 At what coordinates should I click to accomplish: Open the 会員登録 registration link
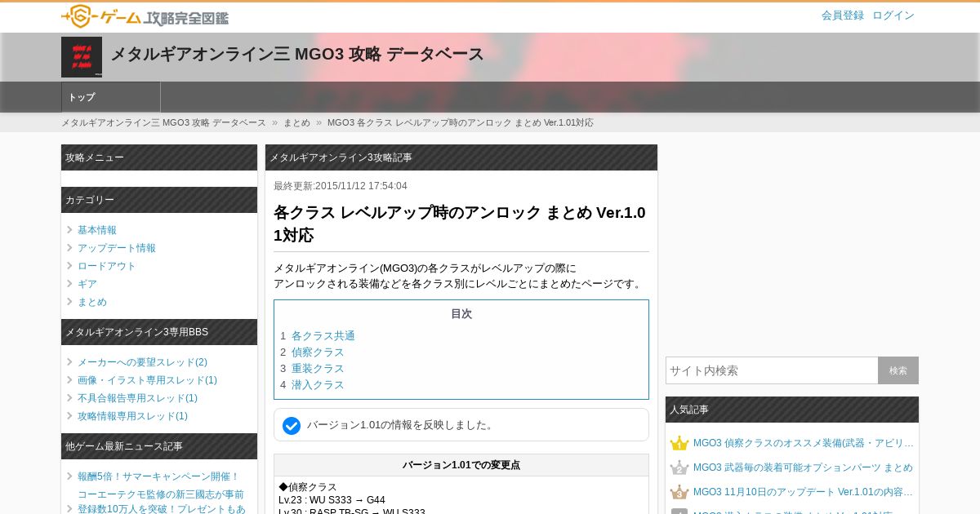tap(843, 16)
